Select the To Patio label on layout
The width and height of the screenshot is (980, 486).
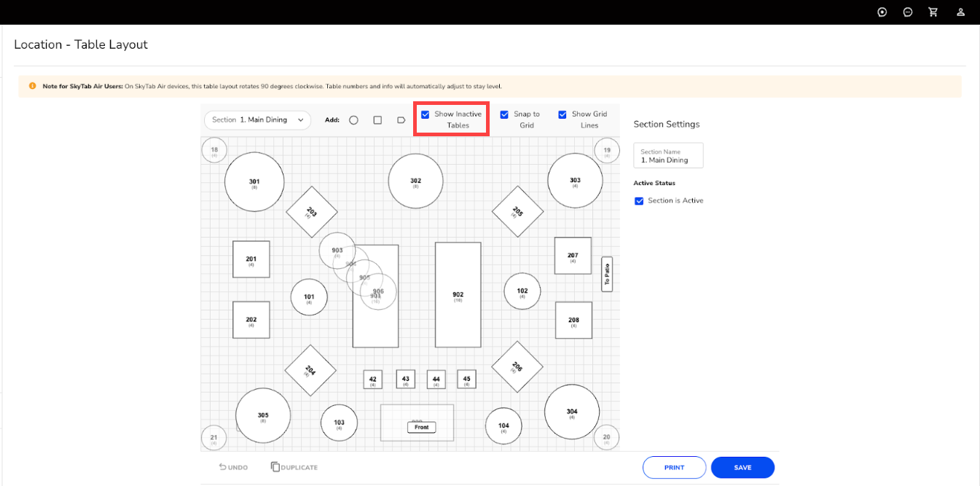607,275
